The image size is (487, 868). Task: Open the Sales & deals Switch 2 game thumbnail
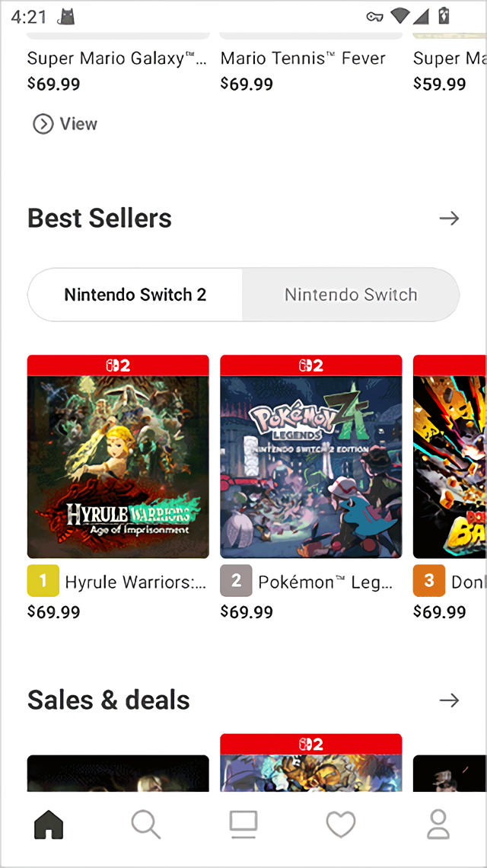pos(311,763)
